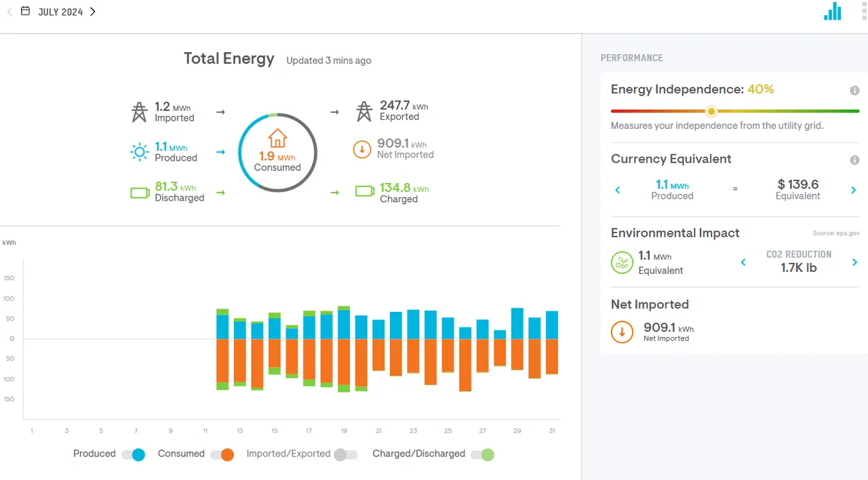Show next Environmental Impact metric
The height and width of the screenshot is (480, 868).
click(854, 262)
